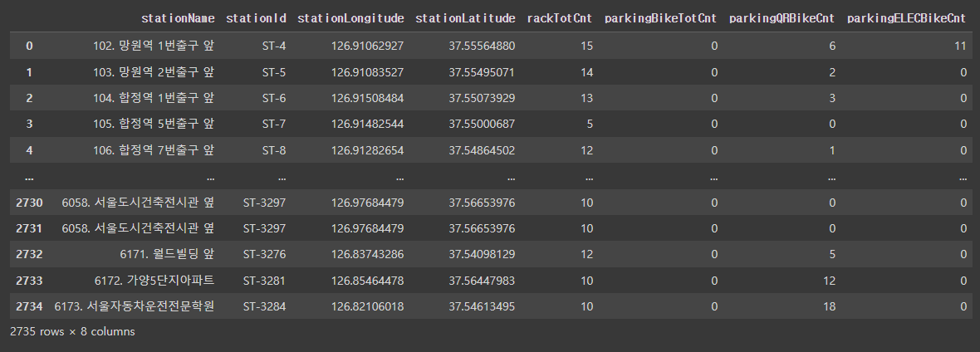Select rackTotCnt value 5 in row 3

click(590, 124)
